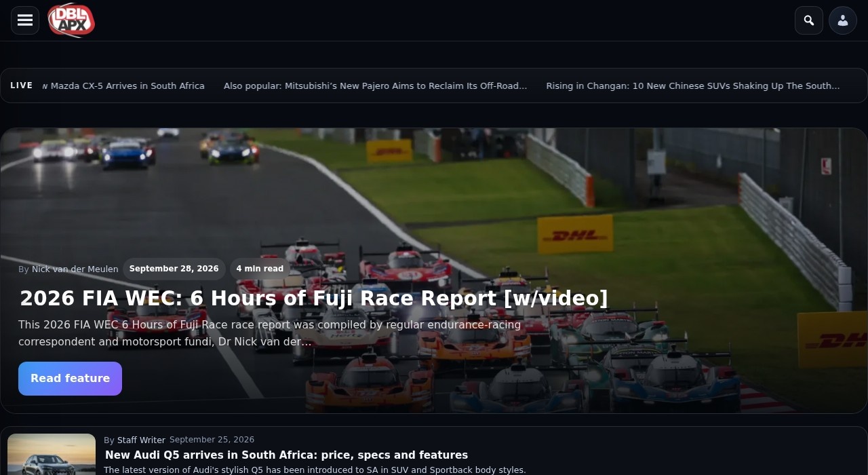Click the Read feature button
The width and height of the screenshot is (868, 475).
[x=70, y=379]
